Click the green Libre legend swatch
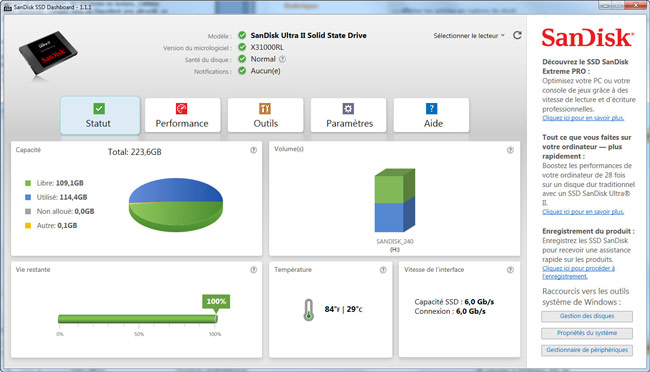Image resolution: width=650 pixels, height=372 pixels. 28,183
